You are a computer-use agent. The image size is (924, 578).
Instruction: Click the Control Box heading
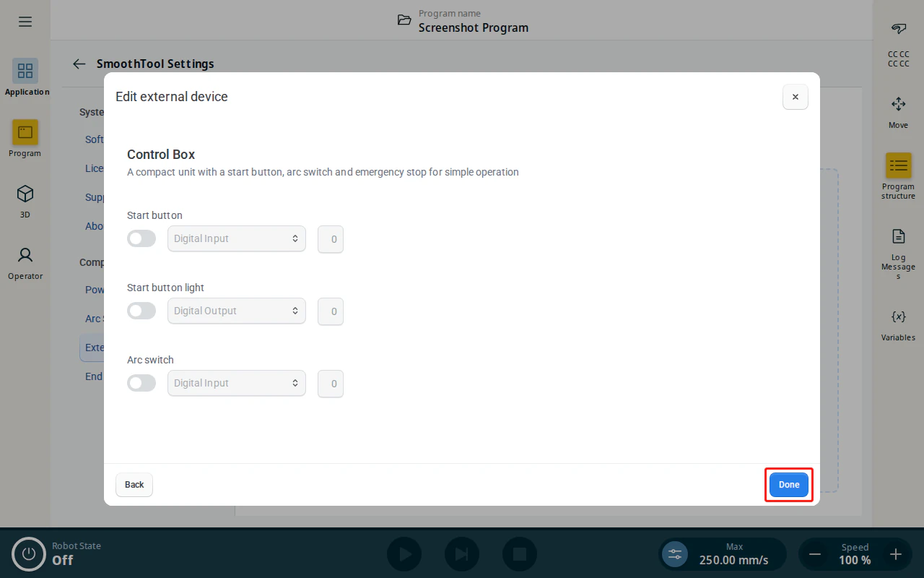tap(161, 155)
